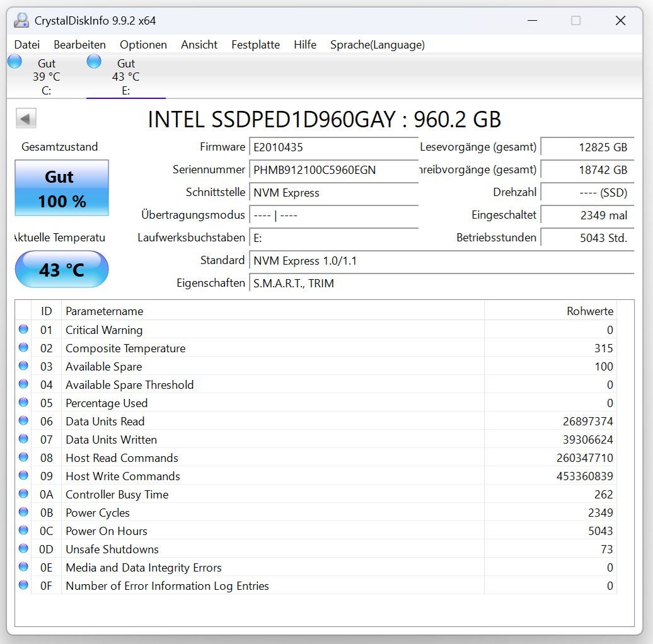The height and width of the screenshot is (644, 653).
Task: Open the Optionen menu
Action: (x=143, y=45)
